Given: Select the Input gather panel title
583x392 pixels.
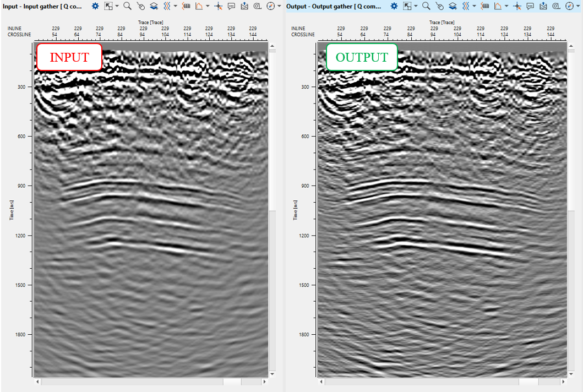Looking at the screenshot, I should [x=43, y=6].
